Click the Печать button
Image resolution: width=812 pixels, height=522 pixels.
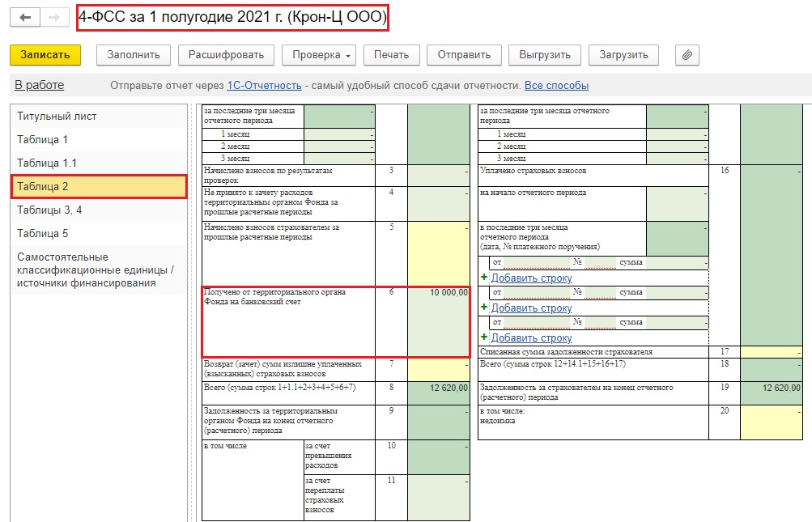(391, 55)
